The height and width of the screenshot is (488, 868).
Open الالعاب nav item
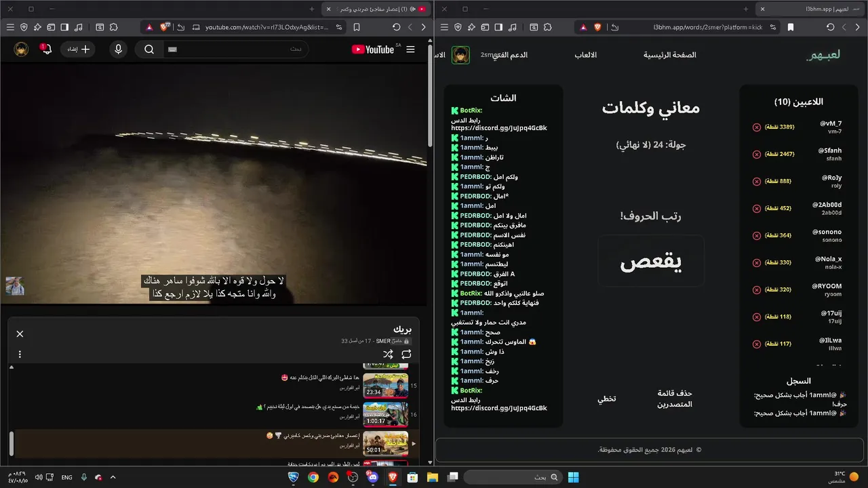[586, 55]
